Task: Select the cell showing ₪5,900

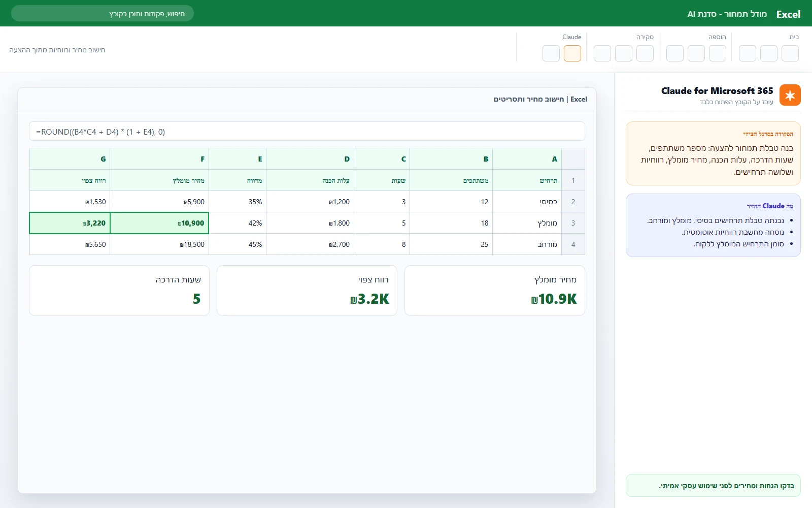Action: point(159,202)
